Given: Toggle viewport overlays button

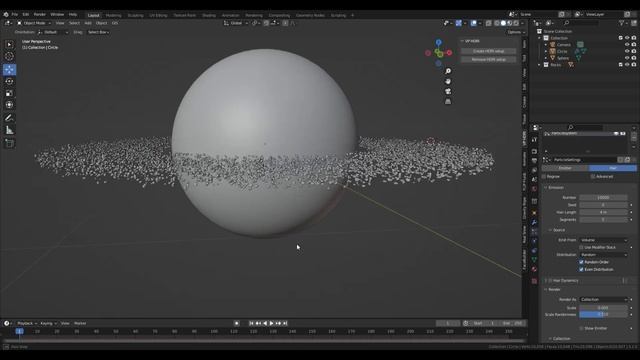Looking at the screenshot, I should coord(473,23).
